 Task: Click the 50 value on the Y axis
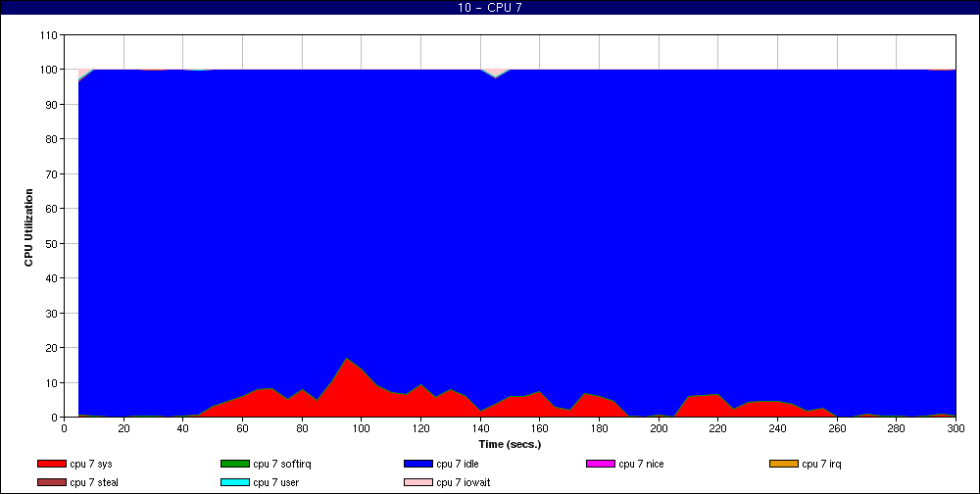click(x=52, y=243)
